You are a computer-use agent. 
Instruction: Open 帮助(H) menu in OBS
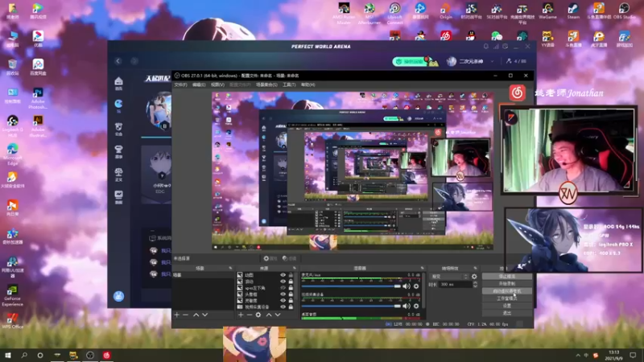(308, 85)
